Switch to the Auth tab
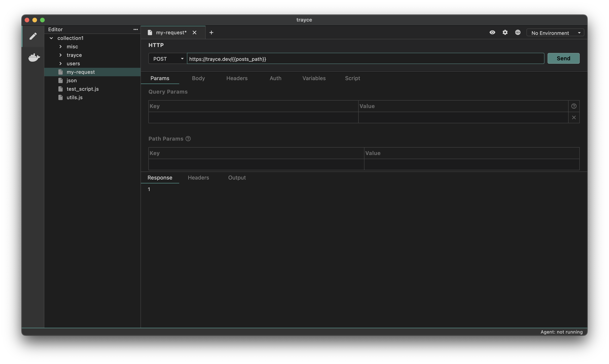 [x=275, y=78]
